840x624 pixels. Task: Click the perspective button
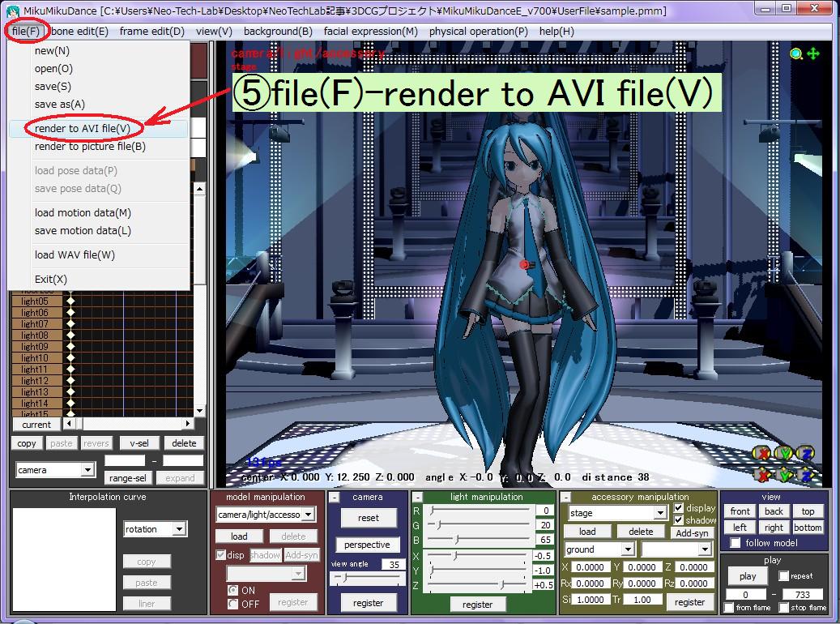[367, 545]
